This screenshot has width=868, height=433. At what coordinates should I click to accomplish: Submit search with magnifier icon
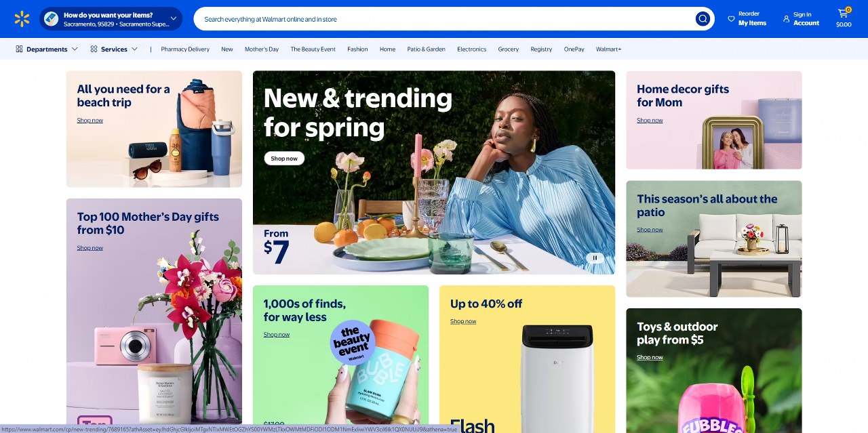tap(703, 19)
